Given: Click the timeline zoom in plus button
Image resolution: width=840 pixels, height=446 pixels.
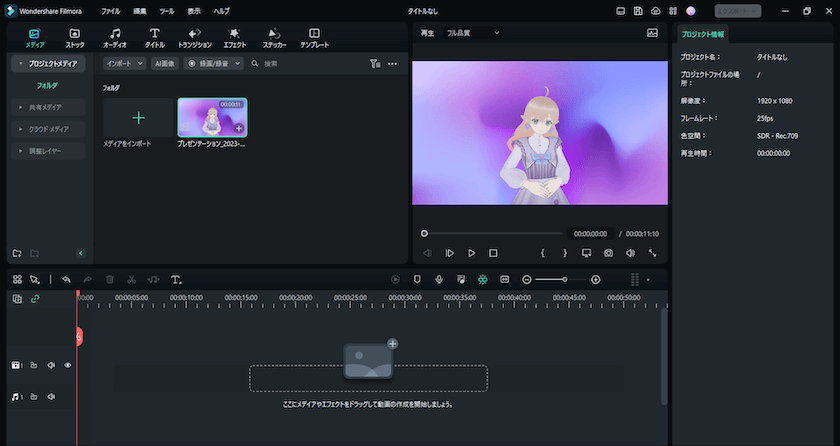Looking at the screenshot, I should pyautogui.click(x=596, y=279).
